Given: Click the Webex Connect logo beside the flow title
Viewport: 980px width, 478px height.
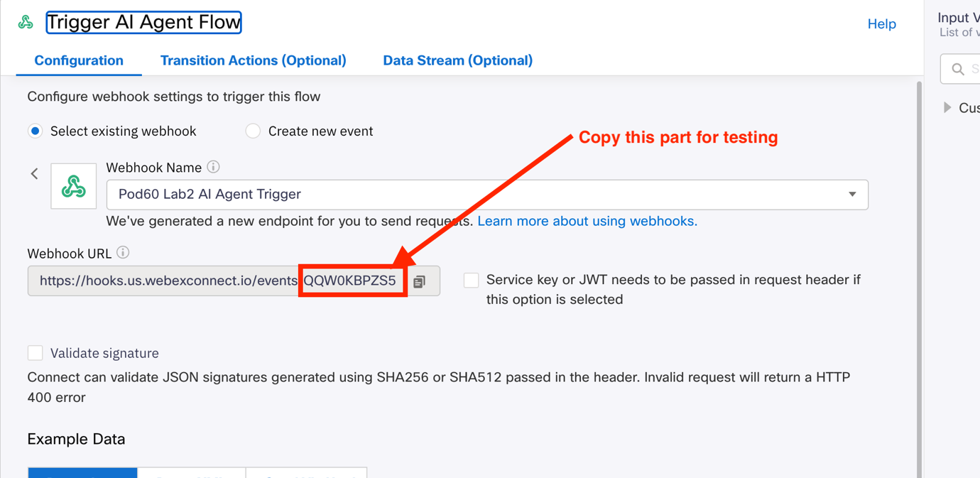Looking at the screenshot, I should [x=26, y=23].
